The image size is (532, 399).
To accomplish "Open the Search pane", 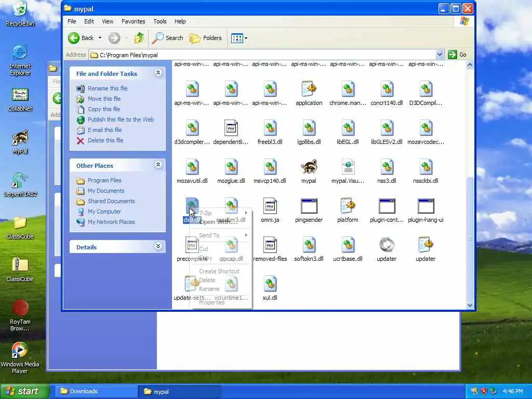I will click(x=168, y=38).
